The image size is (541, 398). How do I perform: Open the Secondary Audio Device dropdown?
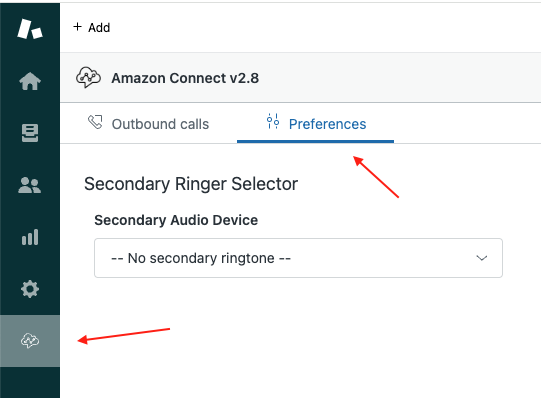pos(298,258)
